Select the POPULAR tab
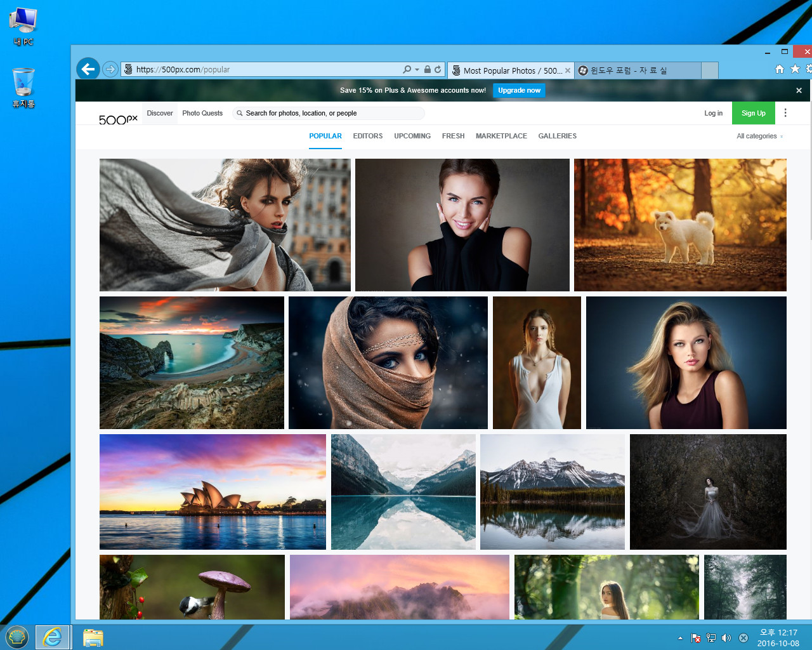Screen dimensions: 812x650 point(325,136)
